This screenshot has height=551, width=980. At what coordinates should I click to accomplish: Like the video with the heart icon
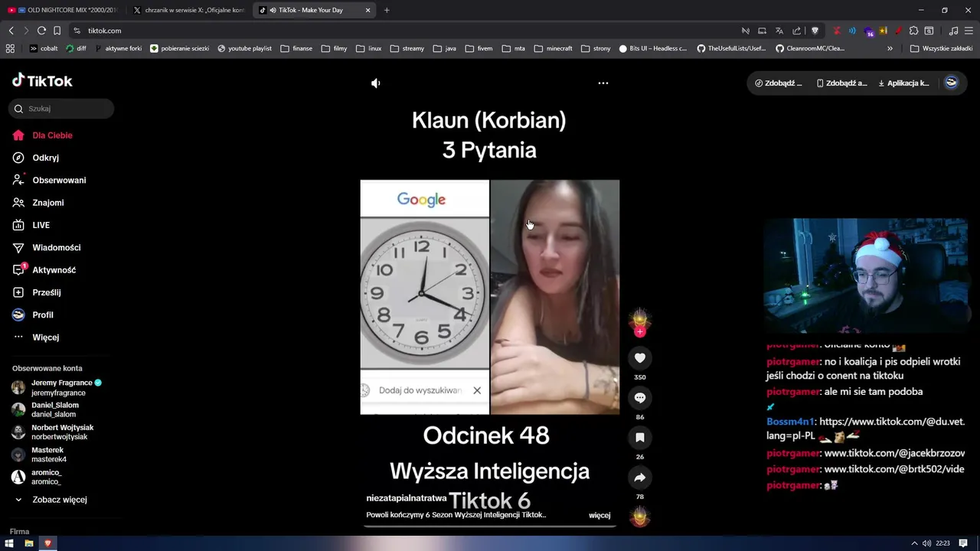[x=640, y=358]
